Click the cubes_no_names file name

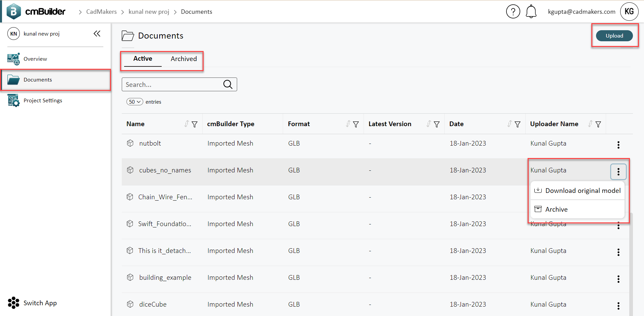pyautogui.click(x=165, y=170)
